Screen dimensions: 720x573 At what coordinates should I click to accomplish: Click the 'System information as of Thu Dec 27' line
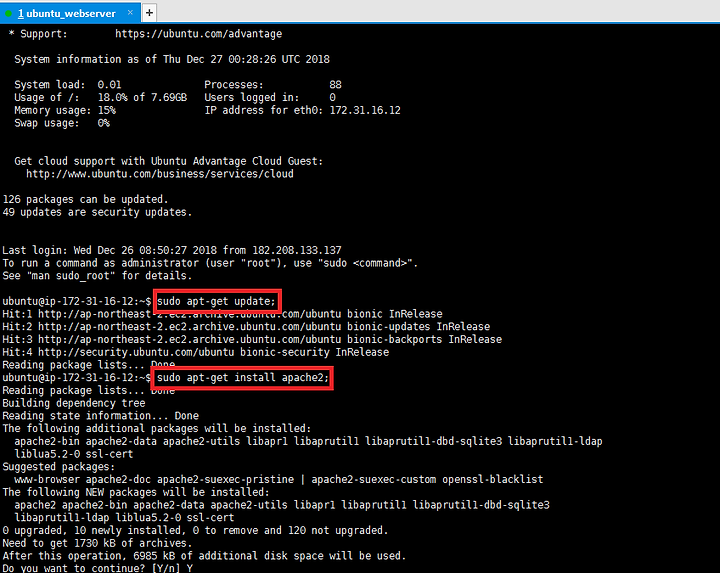(172, 59)
